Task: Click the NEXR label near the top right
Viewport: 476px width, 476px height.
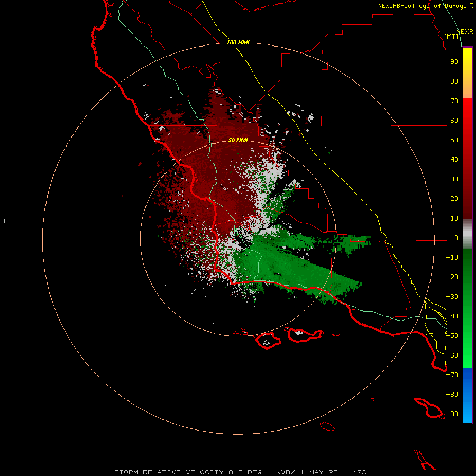Action: (465, 32)
